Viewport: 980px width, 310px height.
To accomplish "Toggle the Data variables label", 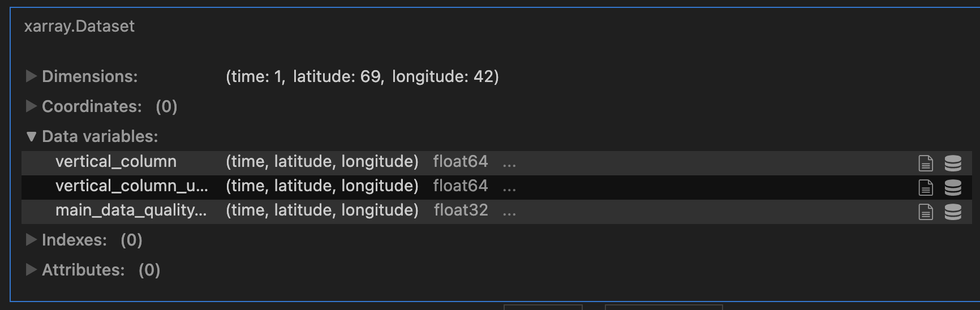I will pyautogui.click(x=100, y=136).
